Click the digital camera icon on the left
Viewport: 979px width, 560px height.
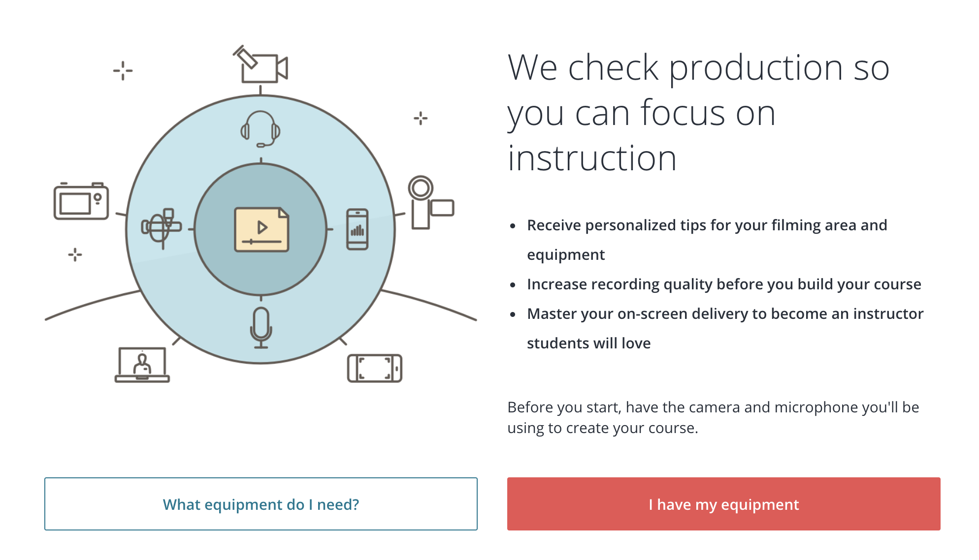81,201
